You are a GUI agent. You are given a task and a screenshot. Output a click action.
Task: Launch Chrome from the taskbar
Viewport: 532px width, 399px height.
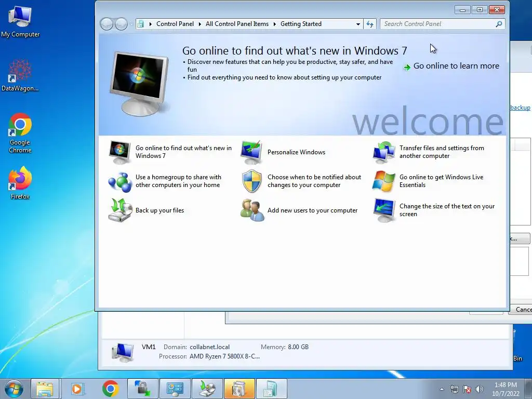[x=110, y=389]
